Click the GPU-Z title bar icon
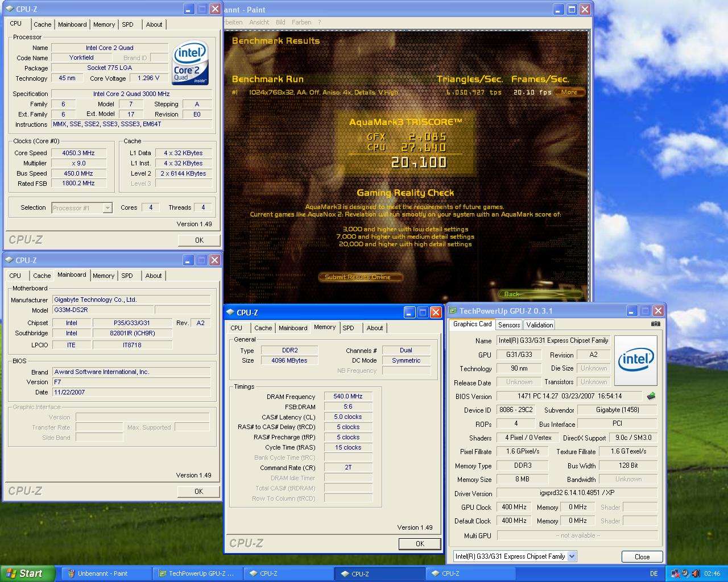 [x=453, y=311]
